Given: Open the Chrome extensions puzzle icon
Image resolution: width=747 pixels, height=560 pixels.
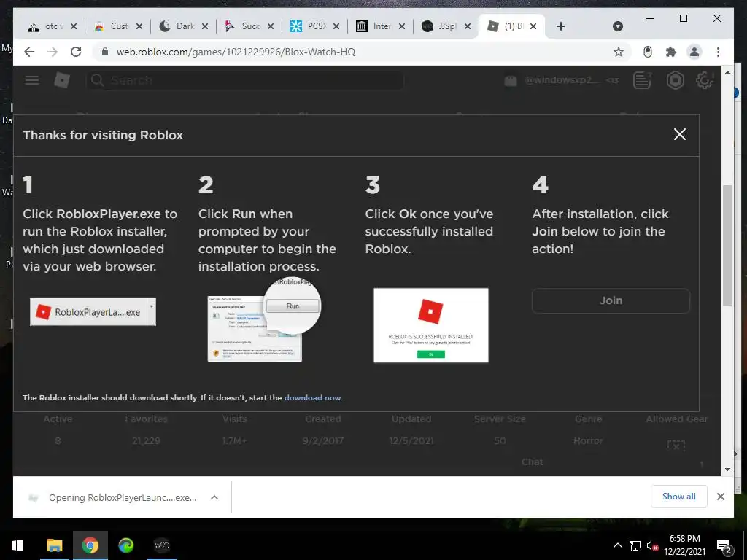Looking at the screenshot, I should [671, 52].
